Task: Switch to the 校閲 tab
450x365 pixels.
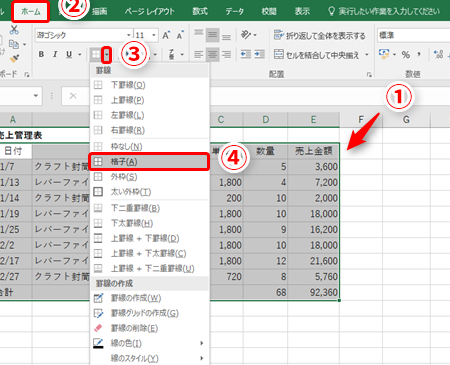Action: click(269, 11)
